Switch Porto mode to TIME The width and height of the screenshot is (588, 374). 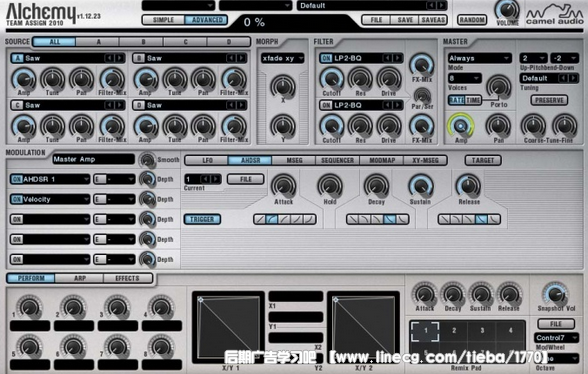click(x=473, y=100)
